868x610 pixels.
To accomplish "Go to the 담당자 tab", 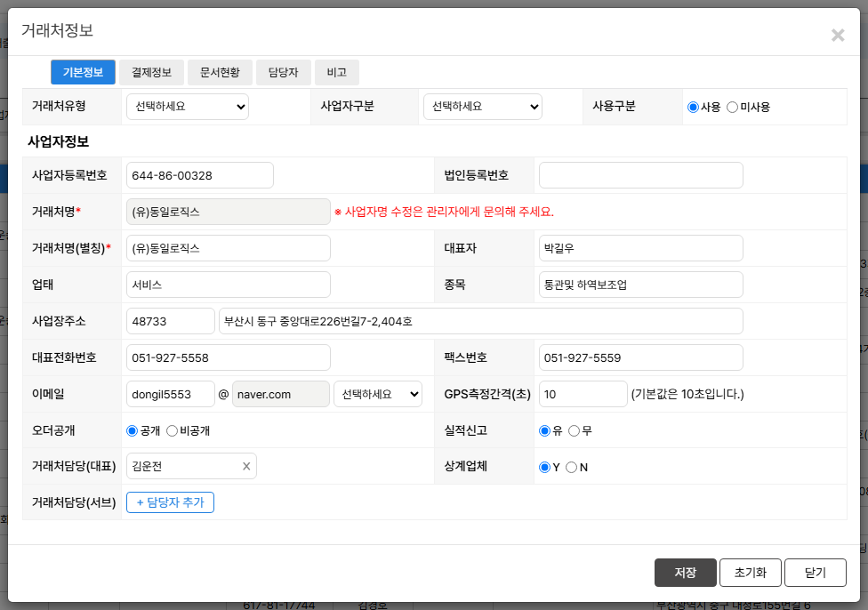I will pos(284,73).
